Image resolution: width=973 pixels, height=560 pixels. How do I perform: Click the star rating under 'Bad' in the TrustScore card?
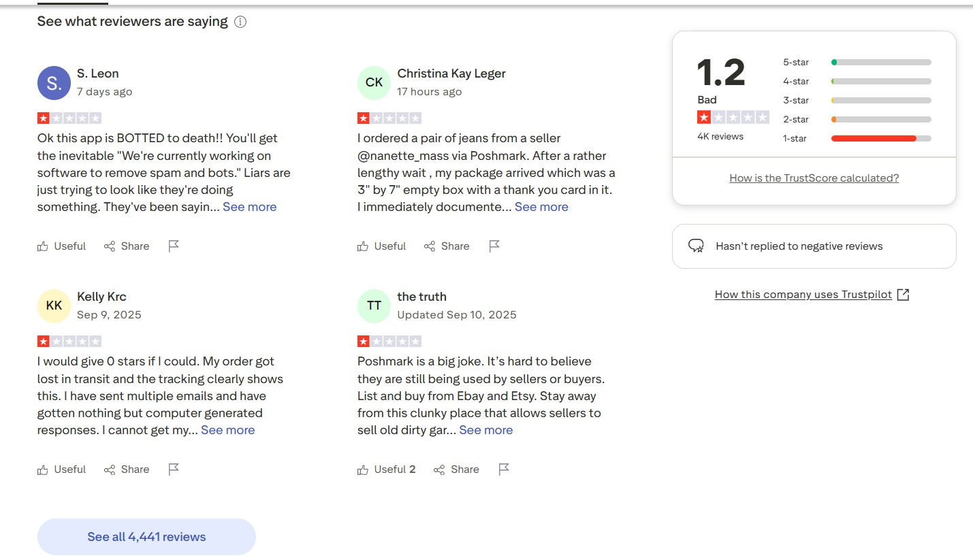click(733, 117)
